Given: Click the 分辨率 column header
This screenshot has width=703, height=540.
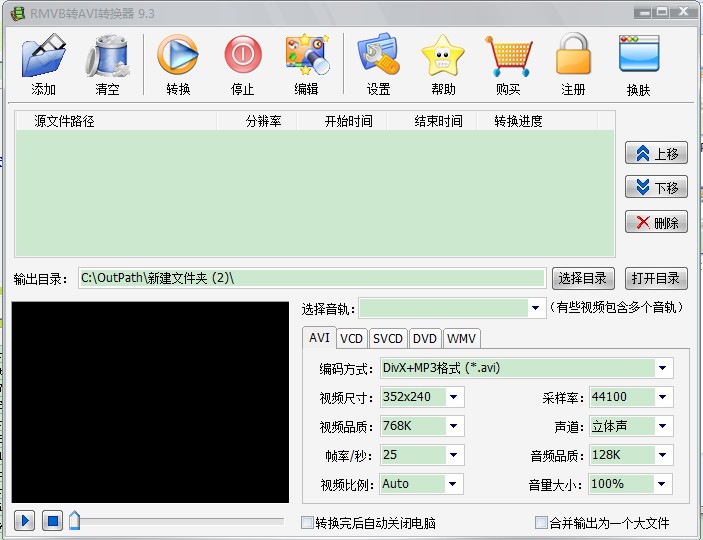Looking at the screenshot, I should pos(257,121).
